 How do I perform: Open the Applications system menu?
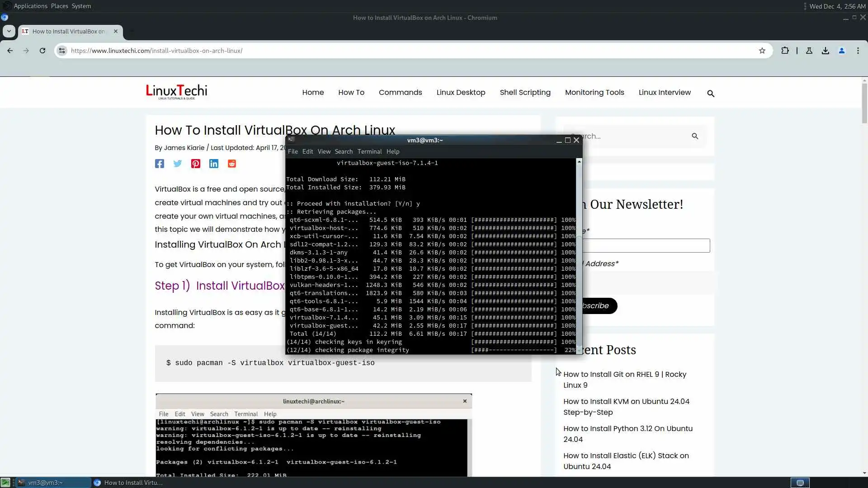click(30, 6)
